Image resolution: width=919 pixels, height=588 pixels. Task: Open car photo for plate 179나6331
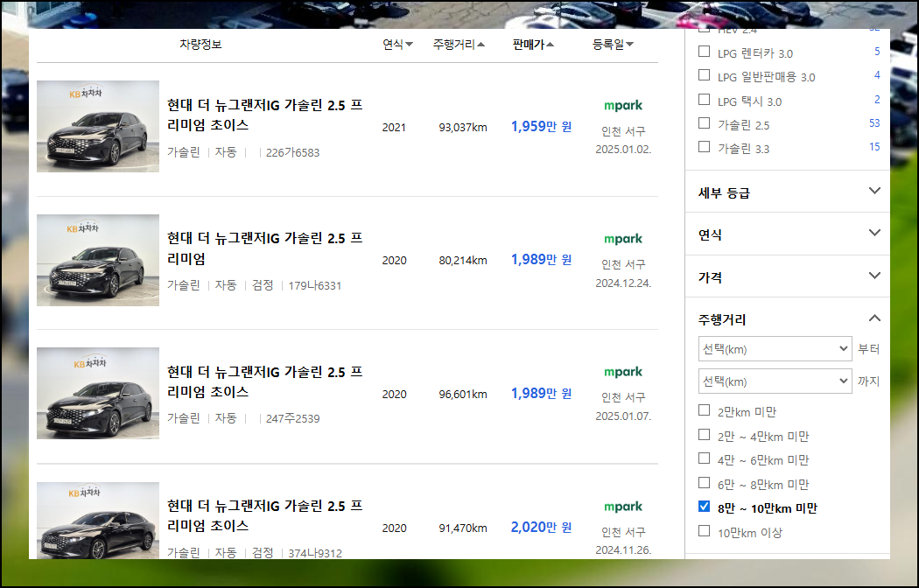(98, 260)
